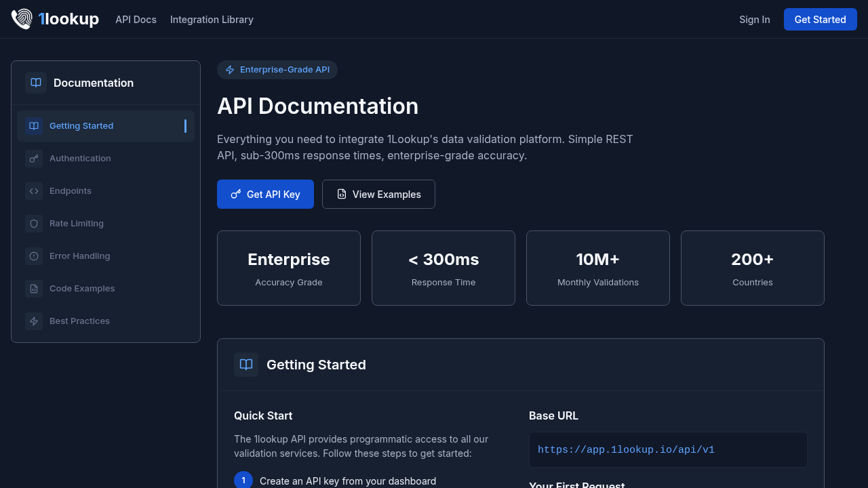Click the 10M+ Monthly Validations card
Viewport: 868px width, 488px height.
pos(598,268)
